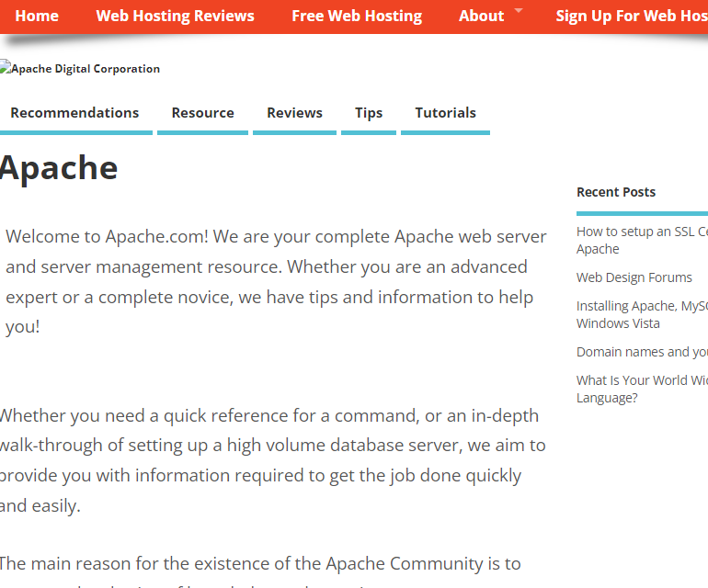708x588 pixels.
Task: Open the SSL Certificate setup post
Action: [642, 240]
